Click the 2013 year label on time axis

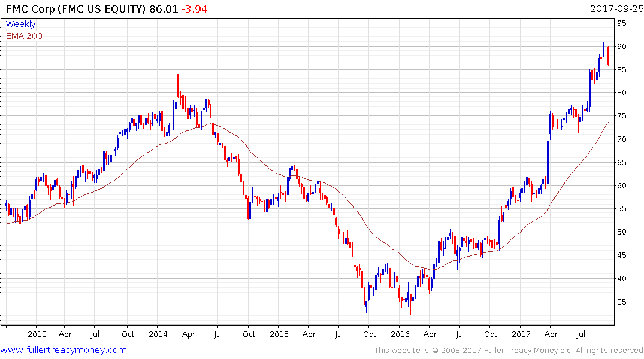(37, 334)
